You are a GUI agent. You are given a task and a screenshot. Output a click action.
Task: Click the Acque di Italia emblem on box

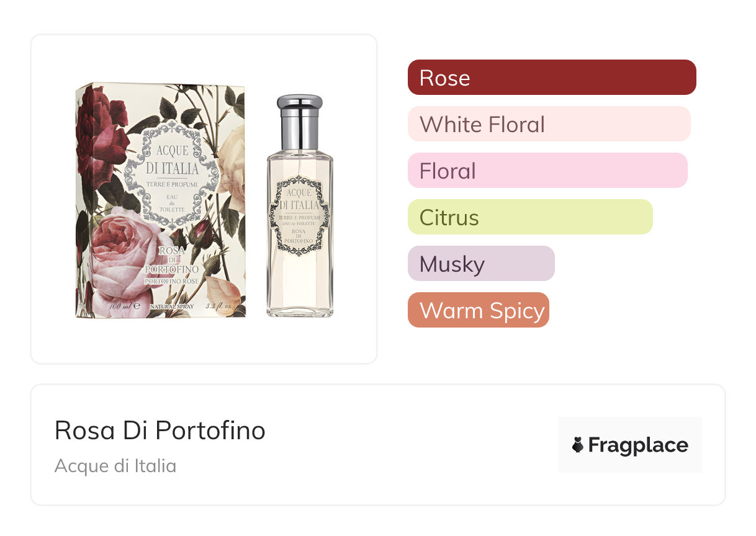coord(172,175)
